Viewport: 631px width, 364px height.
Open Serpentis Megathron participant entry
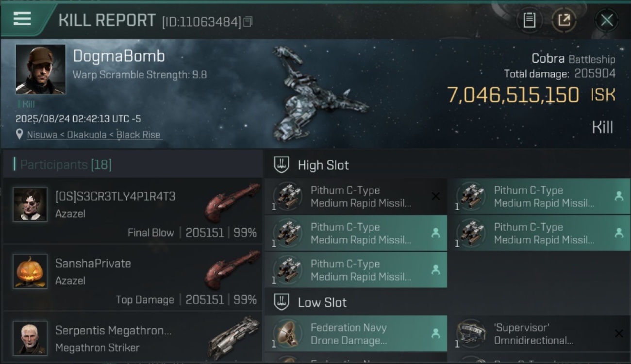pos(132,338)
